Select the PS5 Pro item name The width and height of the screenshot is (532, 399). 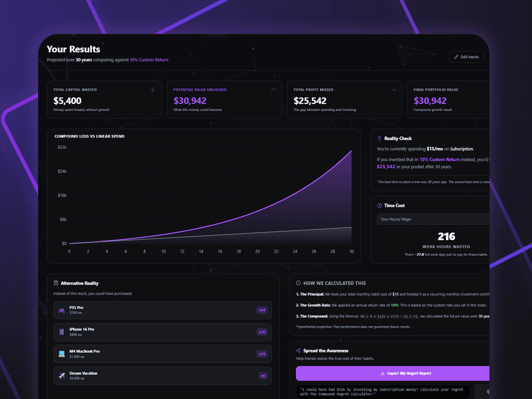point(76,308)
